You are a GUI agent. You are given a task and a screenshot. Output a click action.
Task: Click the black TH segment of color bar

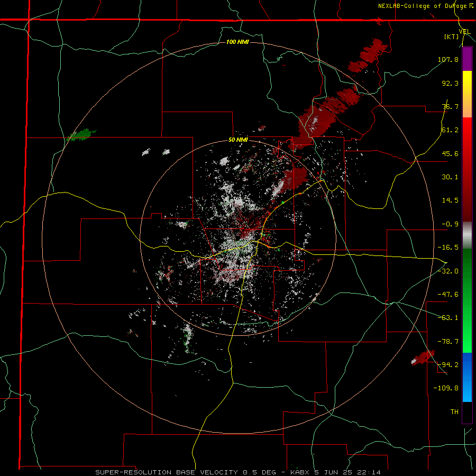[x=467, y=412]
